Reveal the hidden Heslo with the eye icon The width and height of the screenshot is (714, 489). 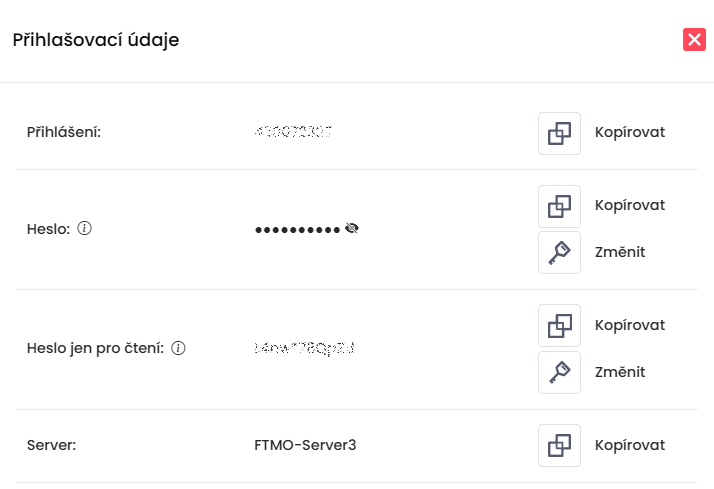[352, 228]
